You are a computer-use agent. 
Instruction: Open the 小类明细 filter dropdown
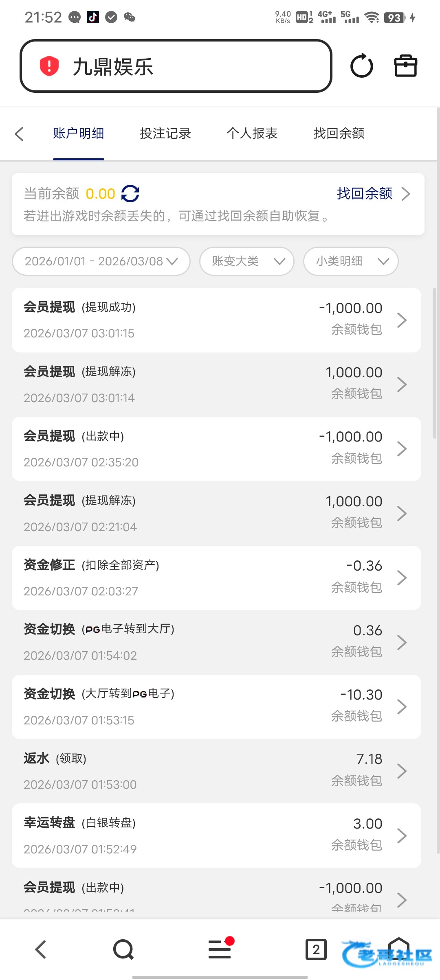pos(351,261)
